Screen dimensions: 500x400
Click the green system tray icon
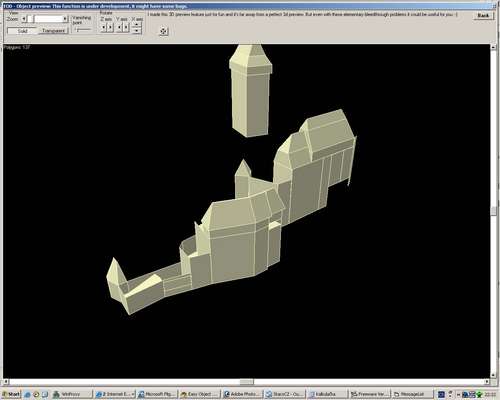point(480,395)
